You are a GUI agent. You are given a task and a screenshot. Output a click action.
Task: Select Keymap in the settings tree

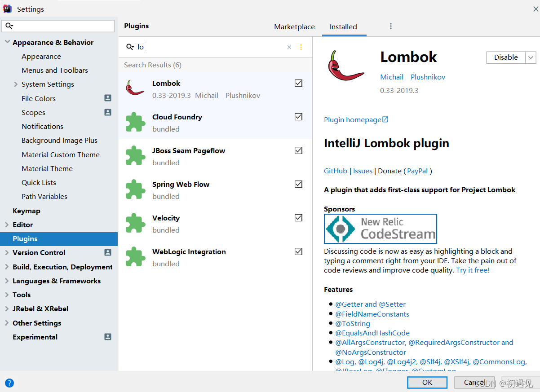pos(27,211)
